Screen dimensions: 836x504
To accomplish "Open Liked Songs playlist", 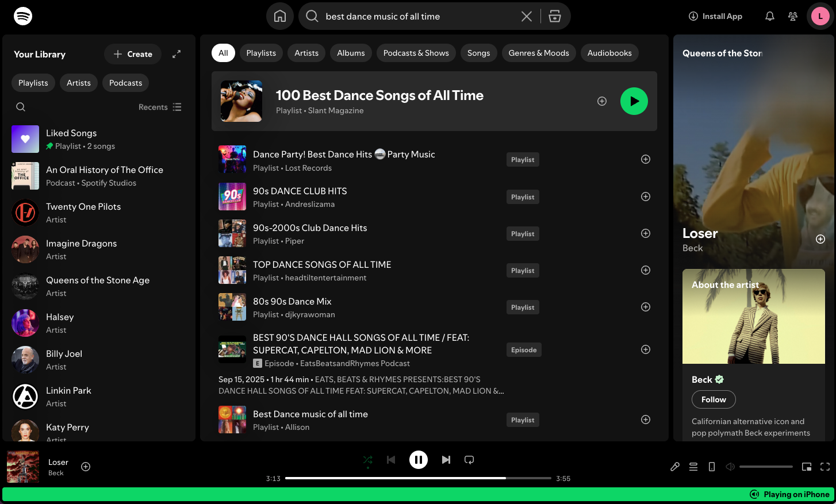I will click(x=99, y=139).
